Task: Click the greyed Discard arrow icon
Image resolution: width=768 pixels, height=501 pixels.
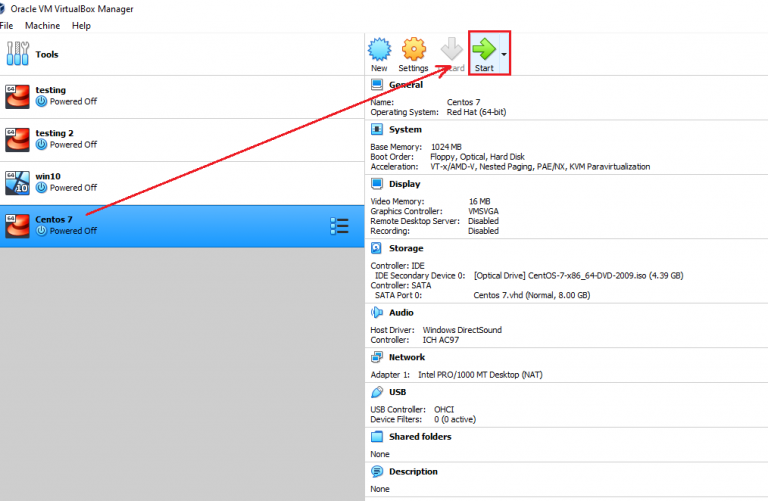Action: (451, 49)
